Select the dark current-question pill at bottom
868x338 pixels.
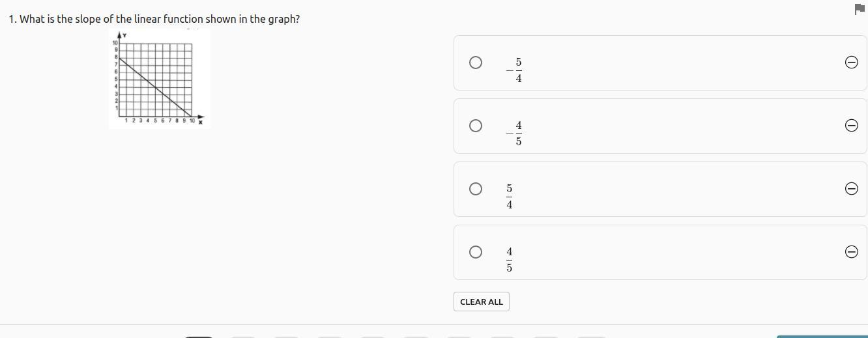point(199,337)
